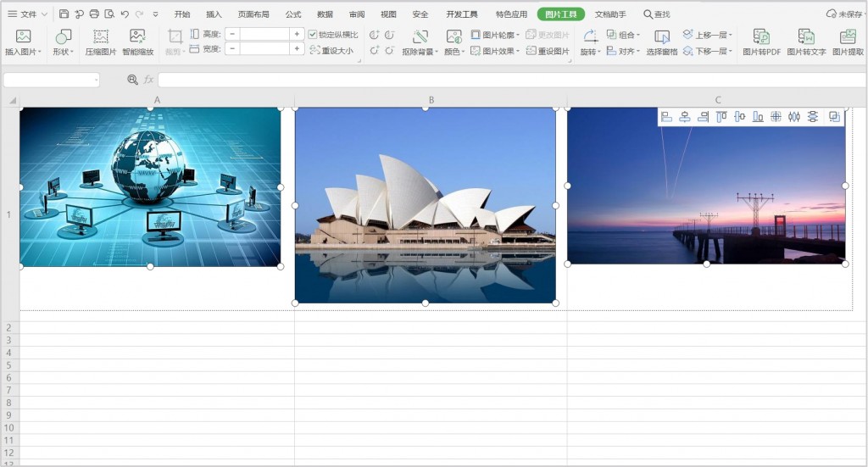Open the Name Box dropdown arrow
This screenshot has width=868, height=467.
pyautogui.click(x=97, y=81)
